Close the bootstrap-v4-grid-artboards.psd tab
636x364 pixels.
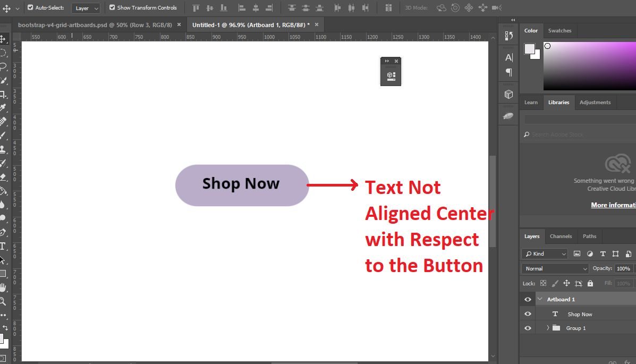(179, 25)
